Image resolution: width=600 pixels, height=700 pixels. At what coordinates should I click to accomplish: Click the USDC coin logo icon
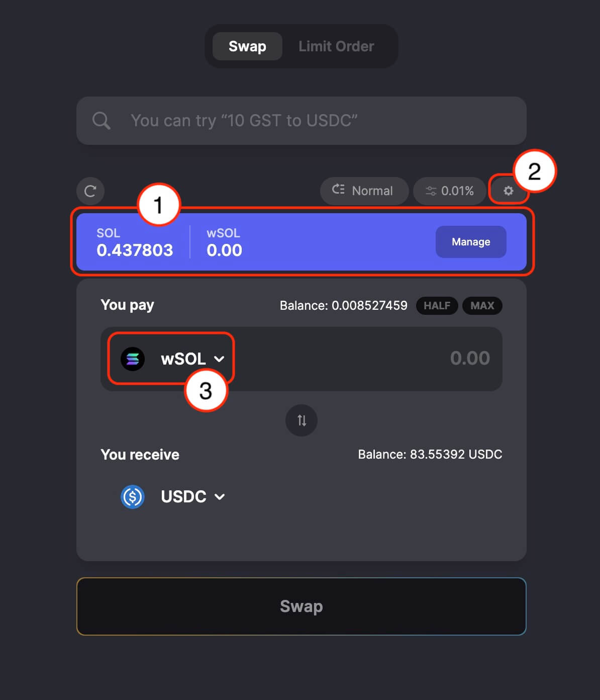[x=133, y=497]
